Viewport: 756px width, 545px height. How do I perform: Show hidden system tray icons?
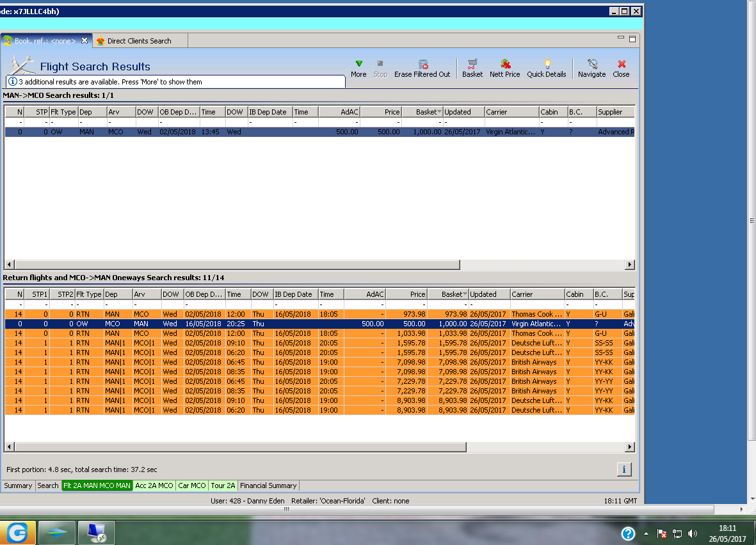(646, 533)
